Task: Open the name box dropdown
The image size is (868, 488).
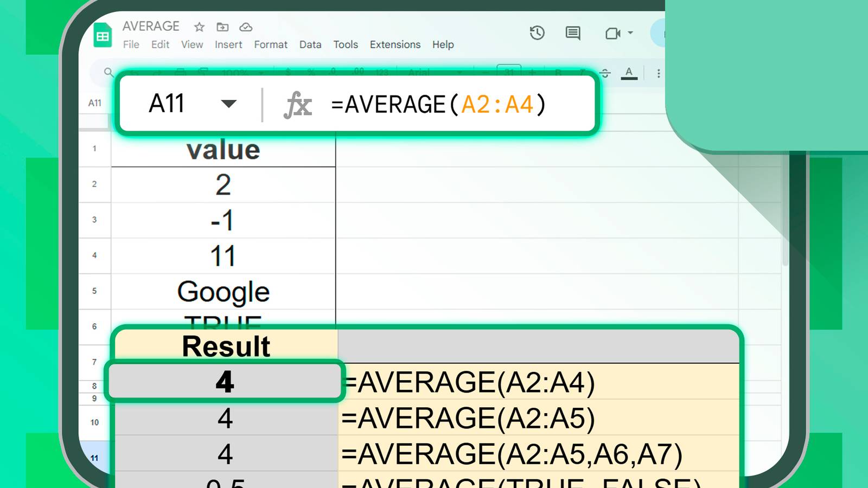Action: pos(230,104)
